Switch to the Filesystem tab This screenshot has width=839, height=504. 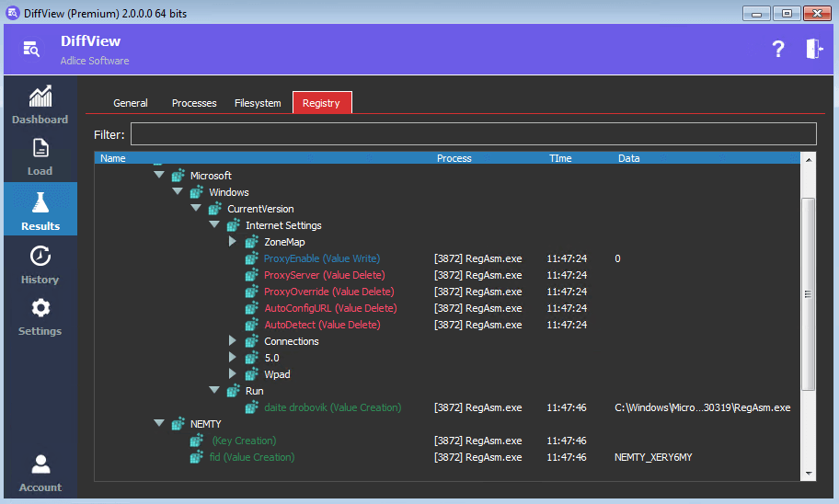pyautogui.click(x=258, y=103)
